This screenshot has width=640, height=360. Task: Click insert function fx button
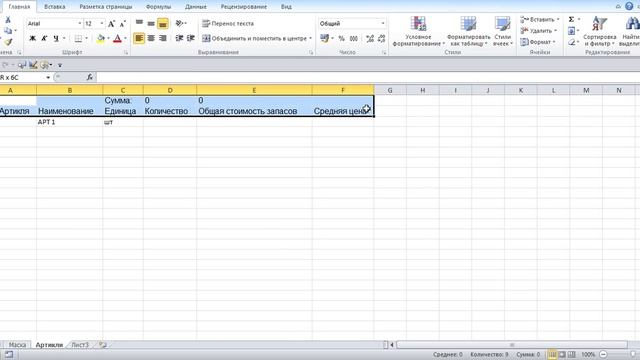coord(90,77)
